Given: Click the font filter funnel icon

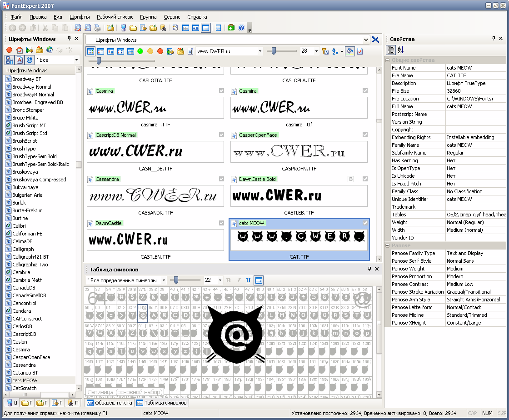Looking at the screenshot, I should click(324, 51).
